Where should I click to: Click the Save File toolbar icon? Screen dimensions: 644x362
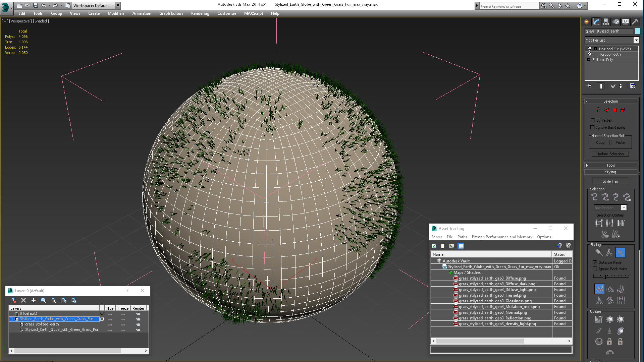(36, 5)
